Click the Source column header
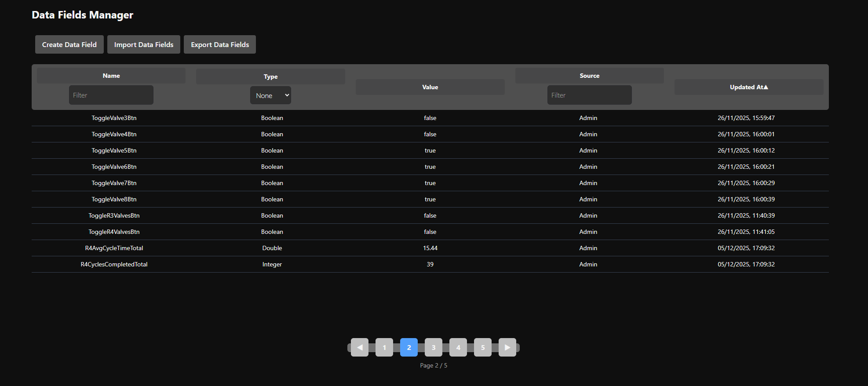 [589, 76]
